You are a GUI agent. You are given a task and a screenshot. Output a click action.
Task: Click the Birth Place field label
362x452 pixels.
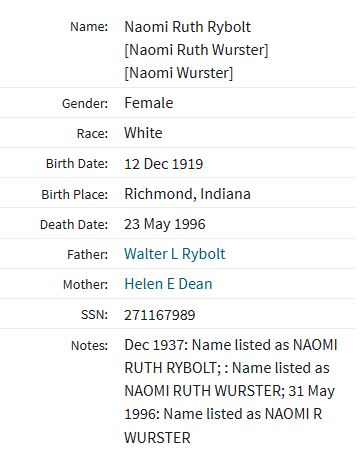point(75,194)
